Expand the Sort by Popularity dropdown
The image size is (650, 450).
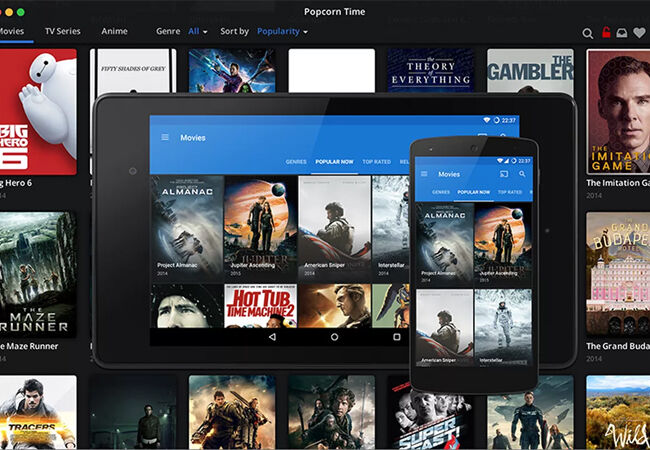click(282, 31)
